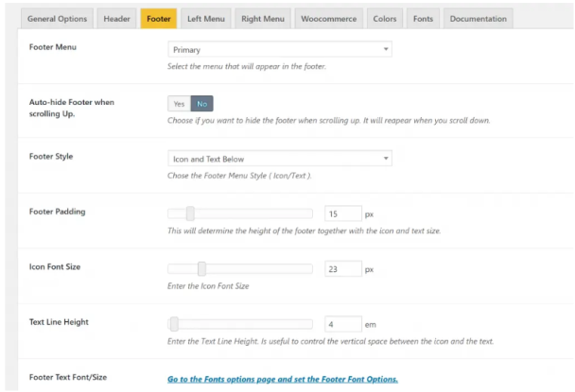Select the Footer tab
This screenshot has width=575, height=392.
pos(158,19)
